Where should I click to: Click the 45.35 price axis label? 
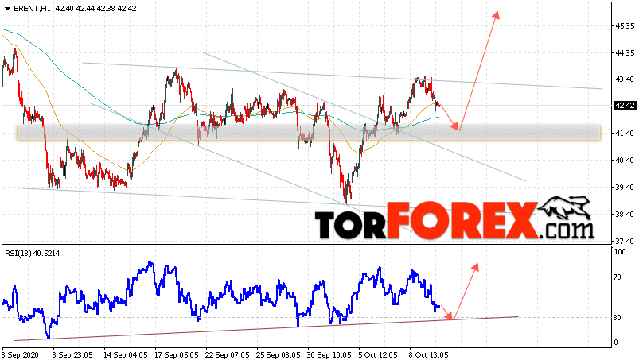click(x=625, y=25)
